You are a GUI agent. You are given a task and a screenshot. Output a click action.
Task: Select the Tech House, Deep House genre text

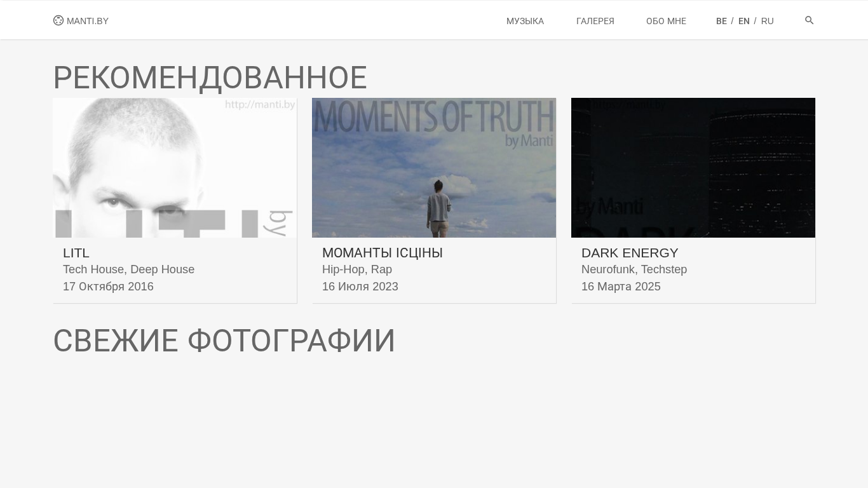[128, 269]
